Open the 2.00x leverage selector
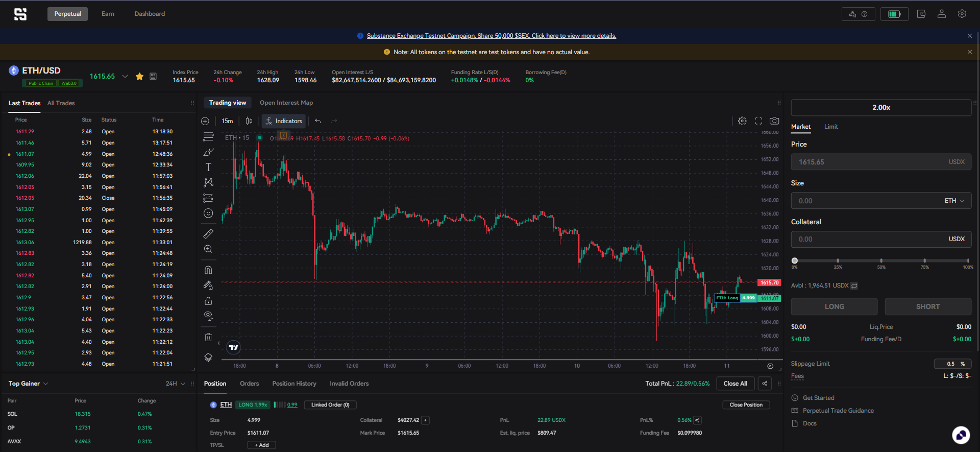 tap(881, 108)
